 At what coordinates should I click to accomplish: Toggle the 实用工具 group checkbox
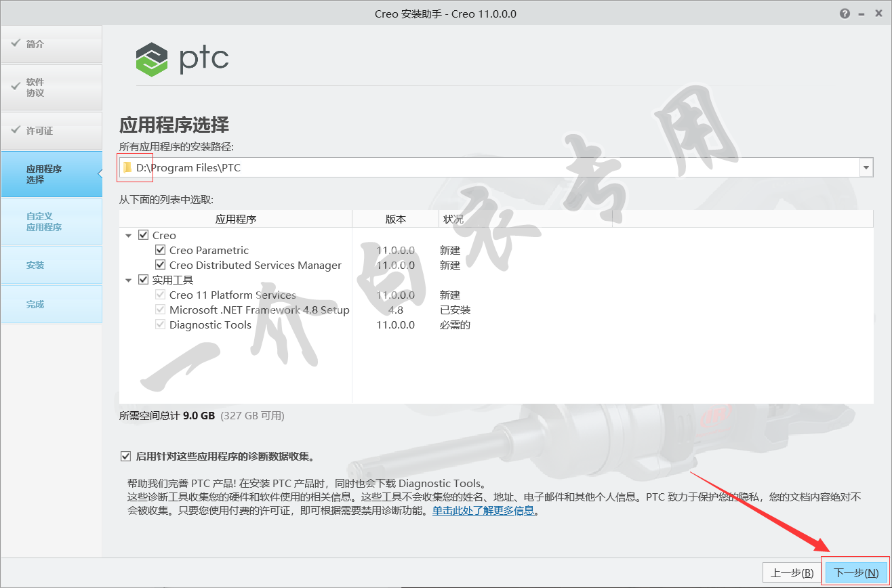point(143,280)
